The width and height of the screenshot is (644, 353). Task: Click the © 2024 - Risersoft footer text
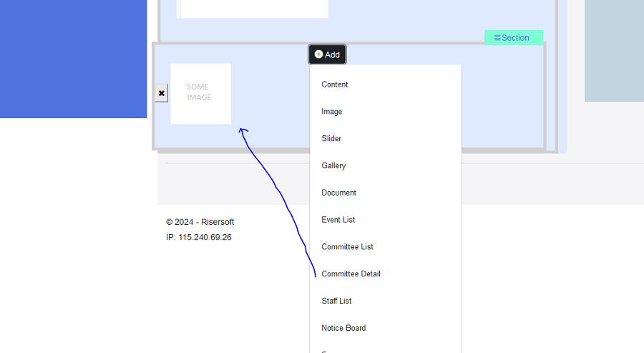[x=200, y=222]
